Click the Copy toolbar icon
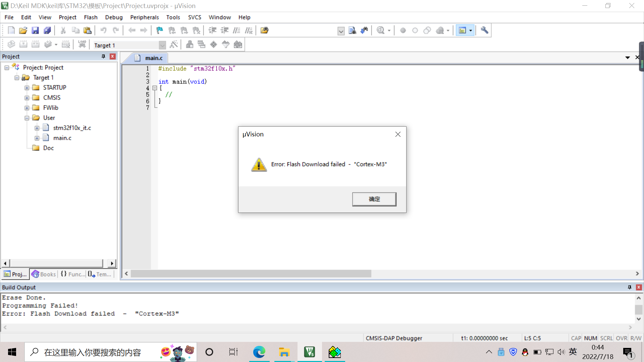 pos(75,31)
